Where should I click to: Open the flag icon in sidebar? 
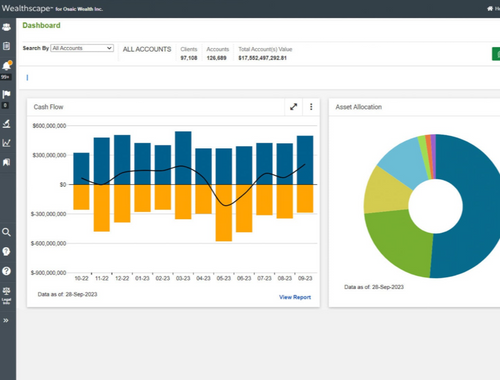click(x=6, y=94)
